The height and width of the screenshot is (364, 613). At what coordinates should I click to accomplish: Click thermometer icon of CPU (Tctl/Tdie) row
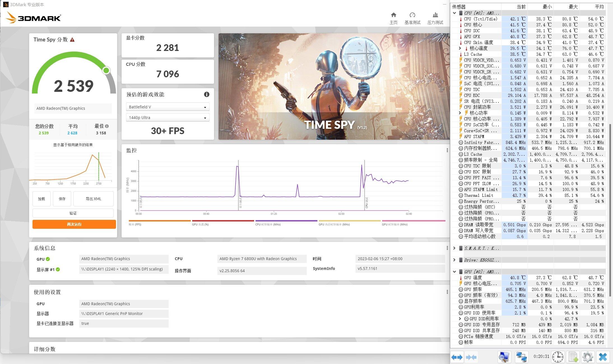pyautogui.click(x=461, y=19)
